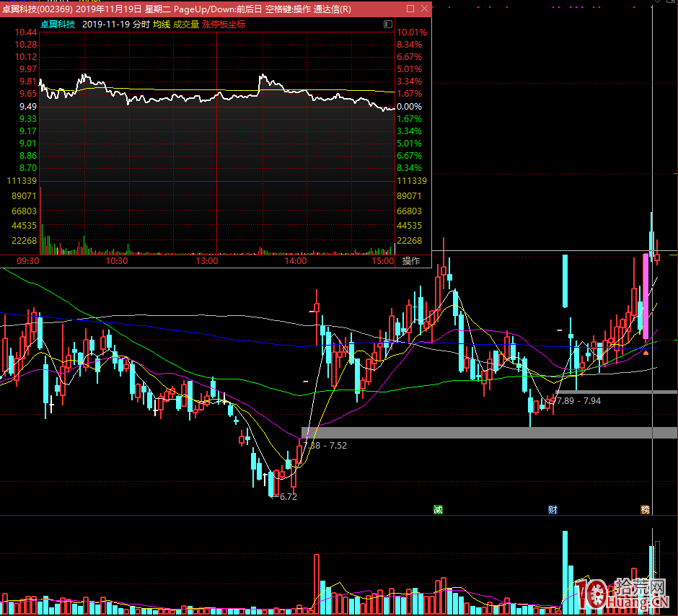
Task: Click the orange triangle signal marker on chart
Action: tap(646, 353)
